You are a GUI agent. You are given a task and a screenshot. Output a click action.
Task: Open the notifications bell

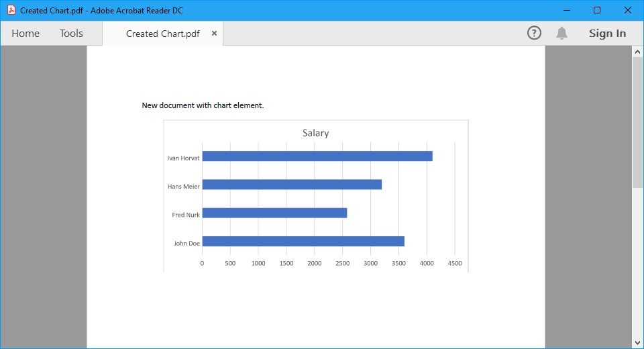[562, 33]
